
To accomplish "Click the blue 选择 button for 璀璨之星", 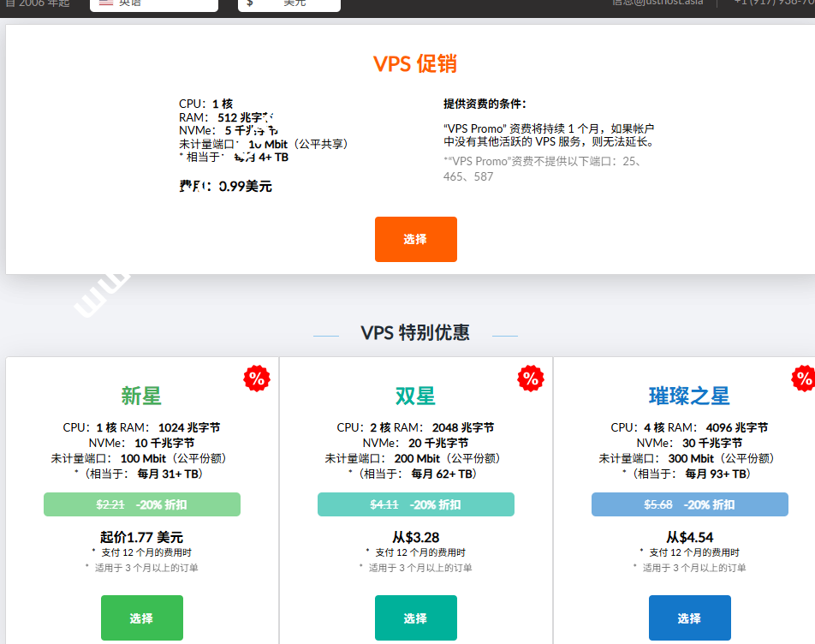I will pyautogui.click(x=689, y=617).
